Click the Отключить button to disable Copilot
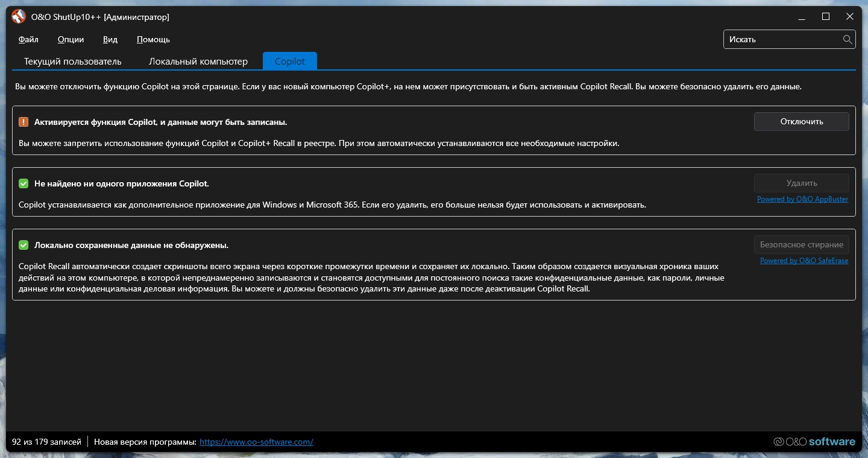The image size is (868, 458). 802,121
